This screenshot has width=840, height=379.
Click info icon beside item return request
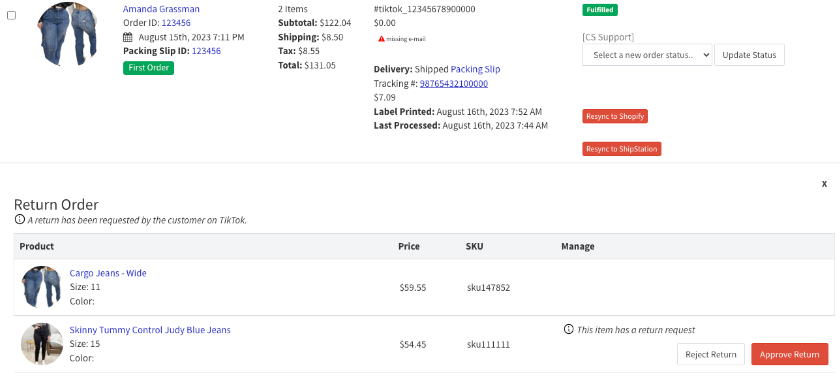pos(568,329)
